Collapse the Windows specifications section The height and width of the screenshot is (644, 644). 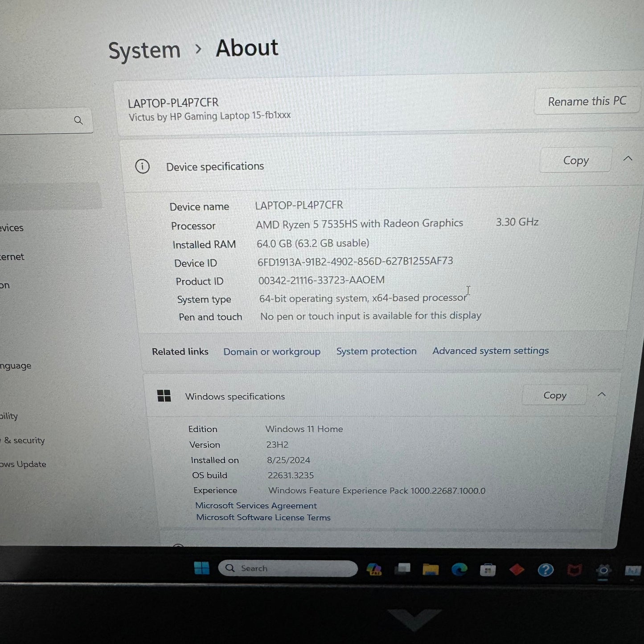(x=601, y=394)
